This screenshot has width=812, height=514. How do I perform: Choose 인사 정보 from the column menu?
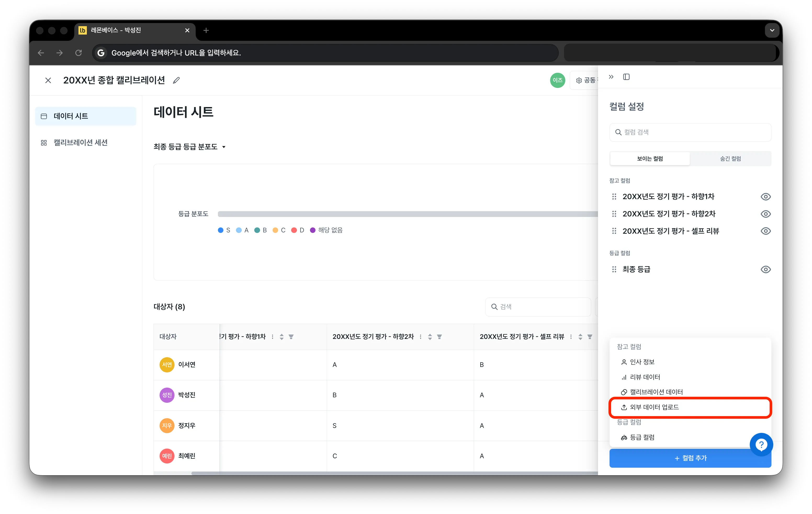pos(690,362)
